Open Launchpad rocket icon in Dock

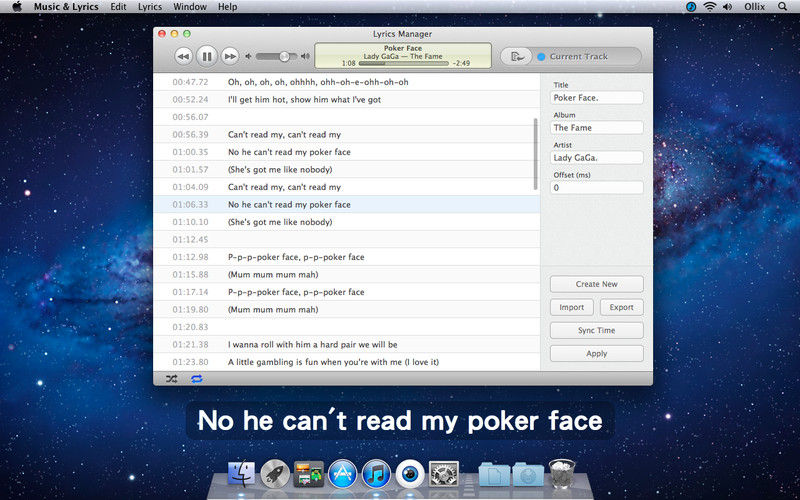coord(275,474)
